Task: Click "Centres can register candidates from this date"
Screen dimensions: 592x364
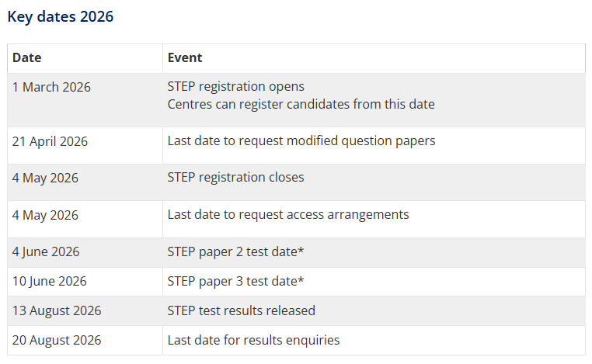Action: pyautogui.click(x=301, y=104)
